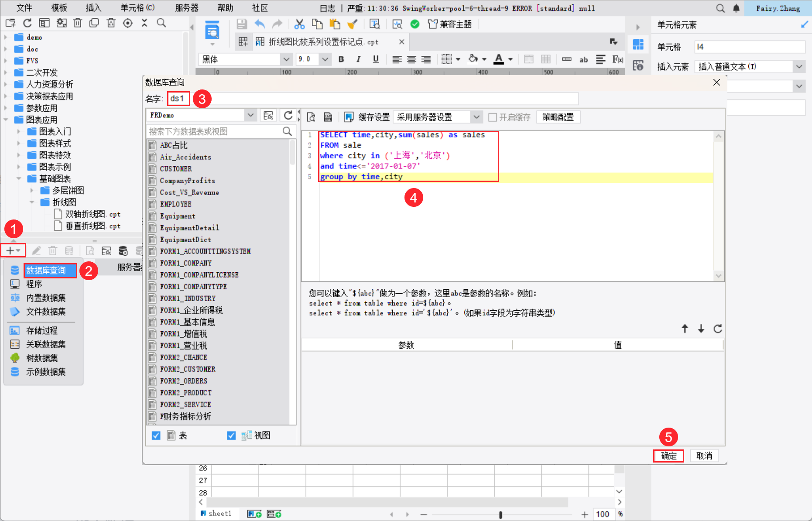Open the 9.0 font size dropdown

point(325,59)
